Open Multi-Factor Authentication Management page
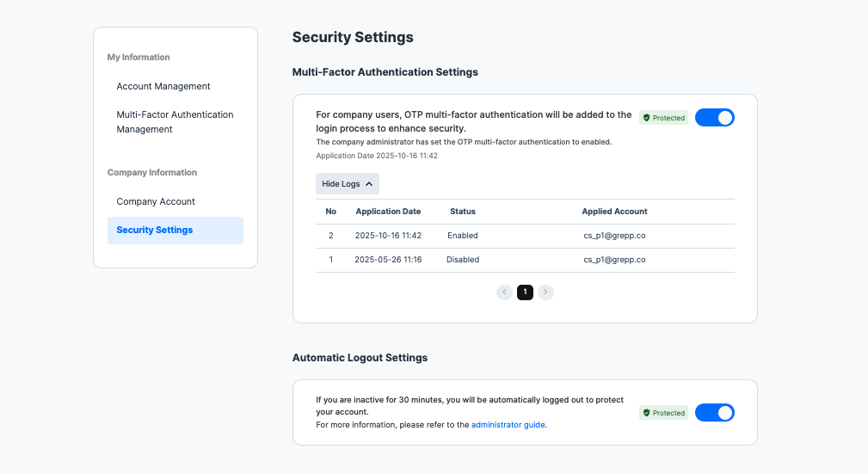The height and width of the screenshot is (474, 868). tap(175, 122)
